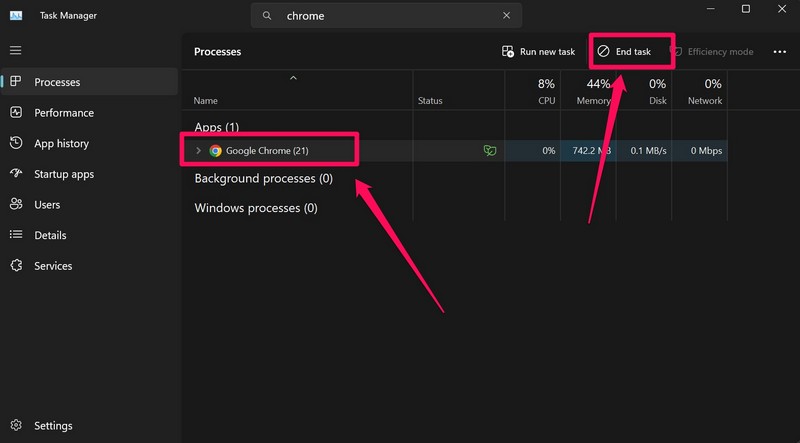Click the Processes sidebar icon
The width and height of the screenshot is (800, 443).
(16, 82)
